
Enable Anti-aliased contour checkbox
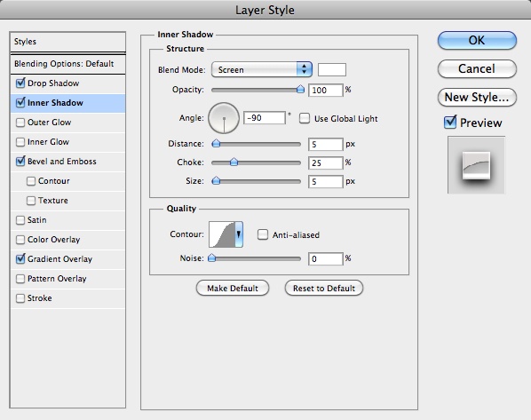pyautogui.click(x=263, y=234)
